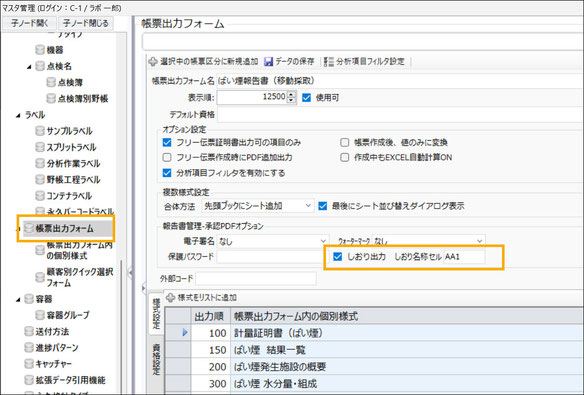The height and width of the screenshot is (395, 584).
Task: Collapse the ラベル tree group
Action: point(18,115)
